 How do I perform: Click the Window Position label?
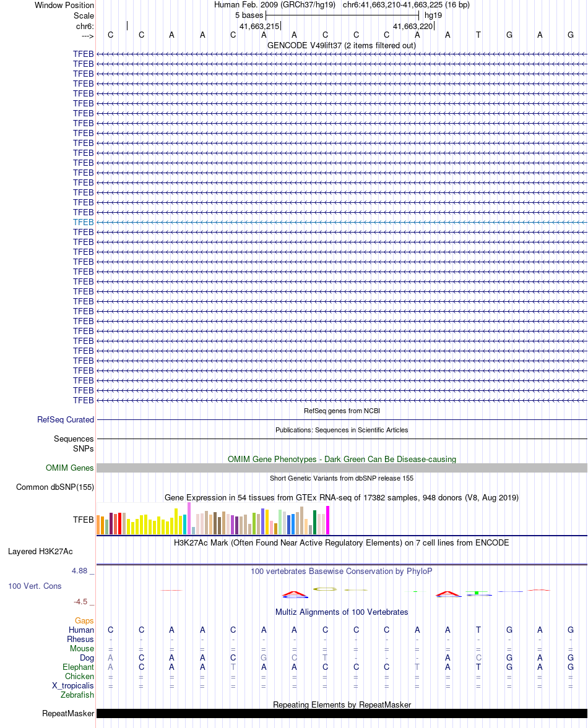pos(64,5)
